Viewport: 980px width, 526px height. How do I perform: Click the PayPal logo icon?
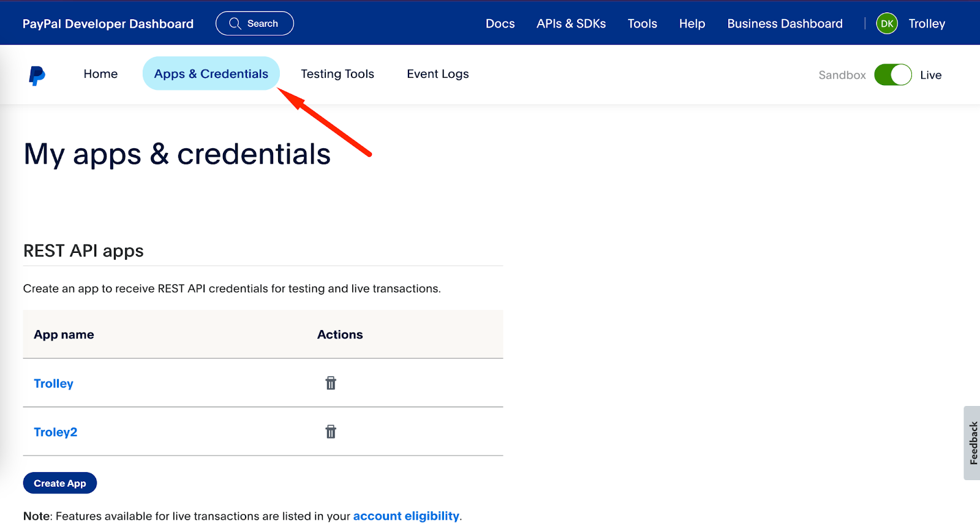[x=37, y=75]
